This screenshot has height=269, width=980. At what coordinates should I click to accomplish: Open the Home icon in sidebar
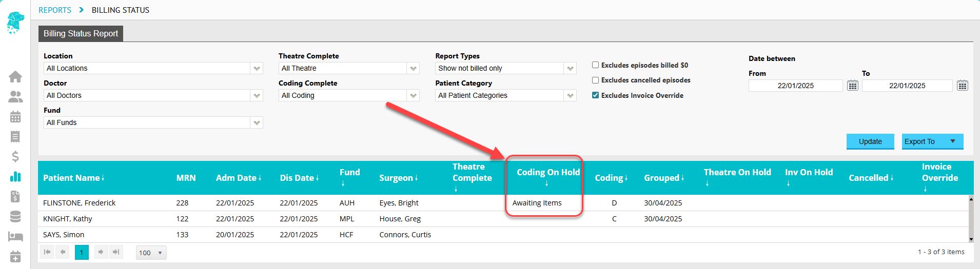coord(15,76)
